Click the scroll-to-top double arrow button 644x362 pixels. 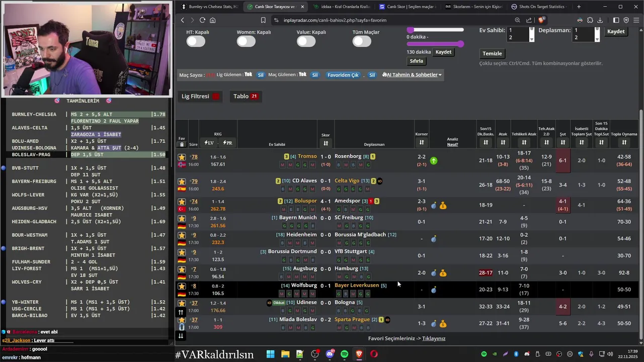[x=181, y=312]
